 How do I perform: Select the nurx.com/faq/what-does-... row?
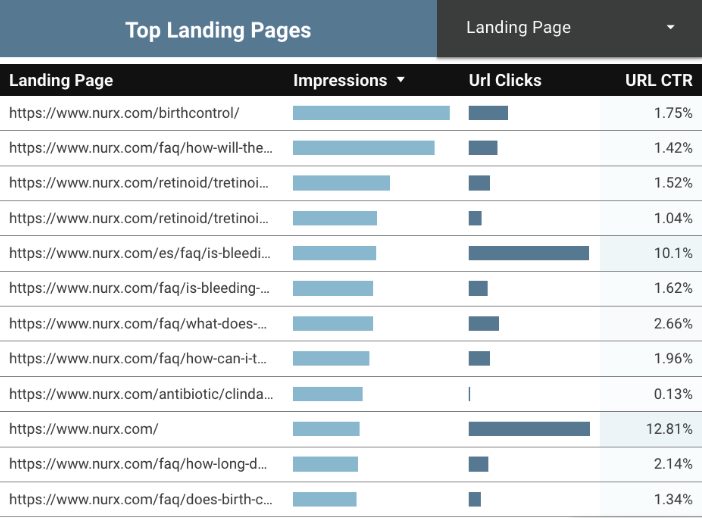click(138, 323)
